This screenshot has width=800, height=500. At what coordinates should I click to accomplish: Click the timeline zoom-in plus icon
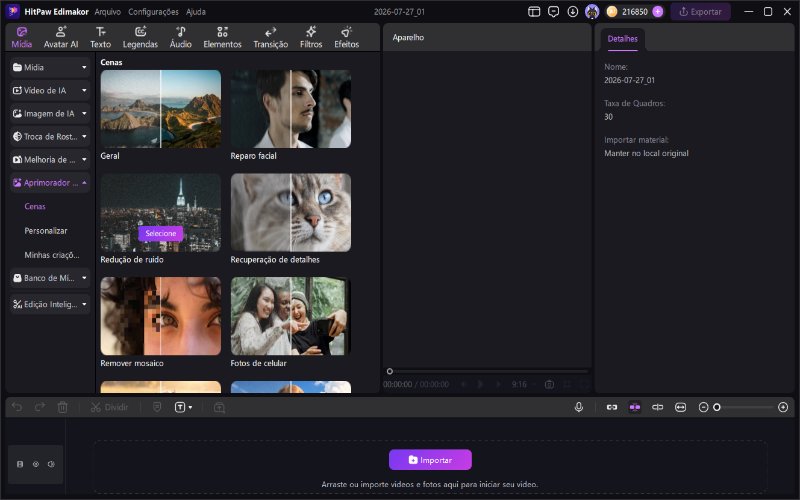point(783,407)
